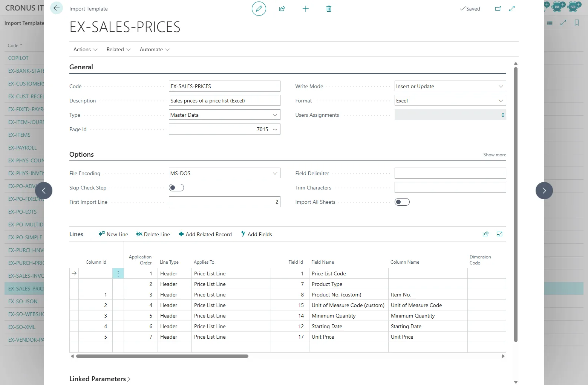Sort by Code column in background list
This screenshot has height=385, width=588.
tap(15, 45)
